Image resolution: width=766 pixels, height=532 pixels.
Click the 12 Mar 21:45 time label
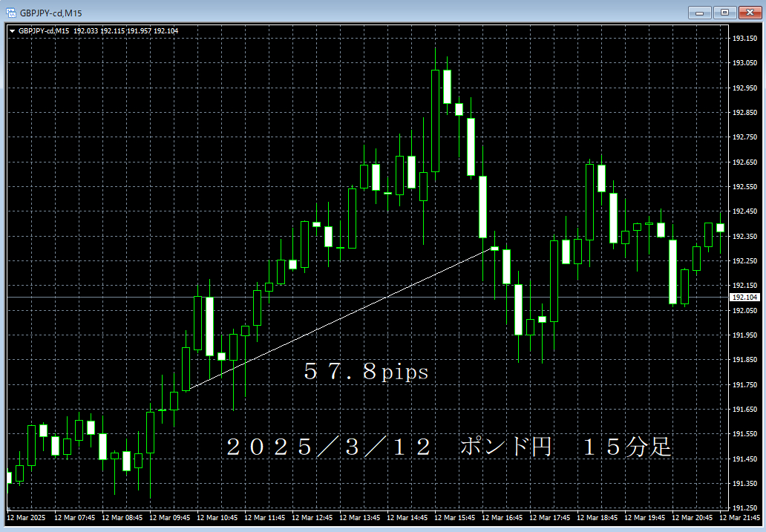(x=740, y=517)
